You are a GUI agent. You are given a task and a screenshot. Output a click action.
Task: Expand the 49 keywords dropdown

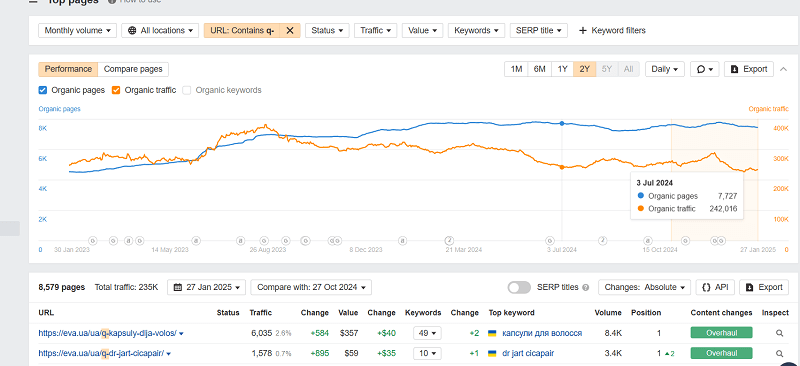(427, 333)
